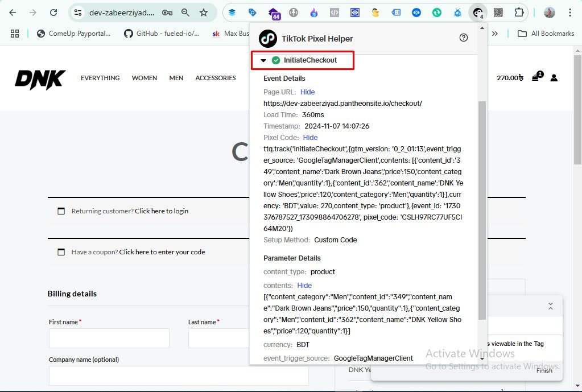Open the purple flame extension icon
The height and width of the screenshot is (392, 582).
314,13
